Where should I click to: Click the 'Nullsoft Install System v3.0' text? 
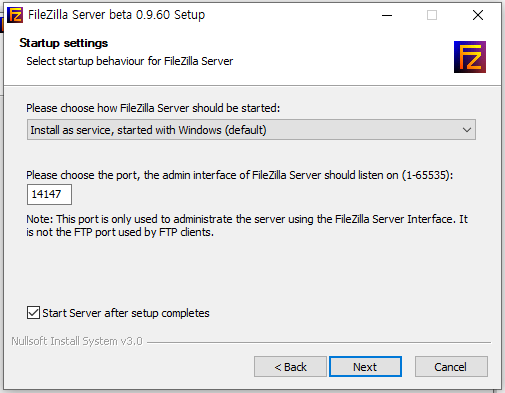coord(77,341)
